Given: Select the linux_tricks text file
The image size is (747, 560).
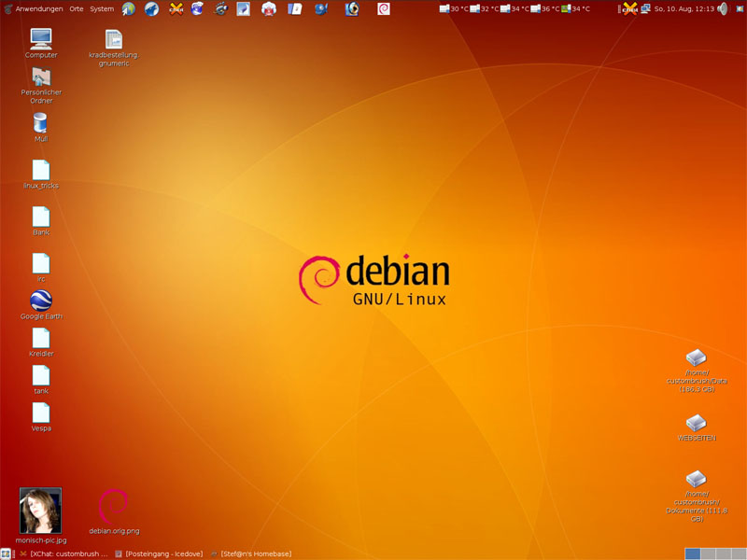Looking at the screenshot, I should [41, 170].
